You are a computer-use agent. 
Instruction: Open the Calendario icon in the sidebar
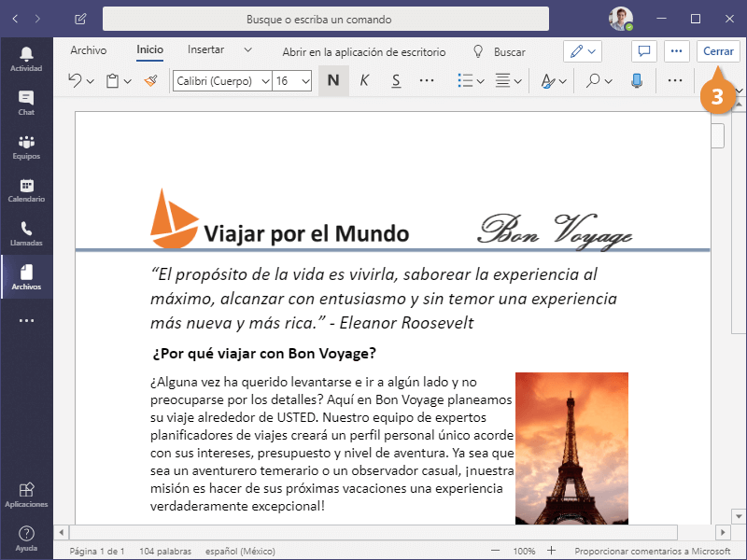[26, 185]
